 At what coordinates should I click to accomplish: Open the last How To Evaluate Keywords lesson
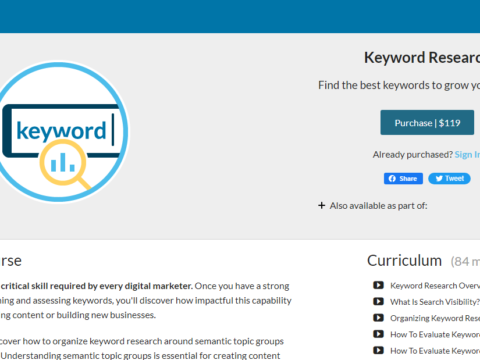pos(435,351)
